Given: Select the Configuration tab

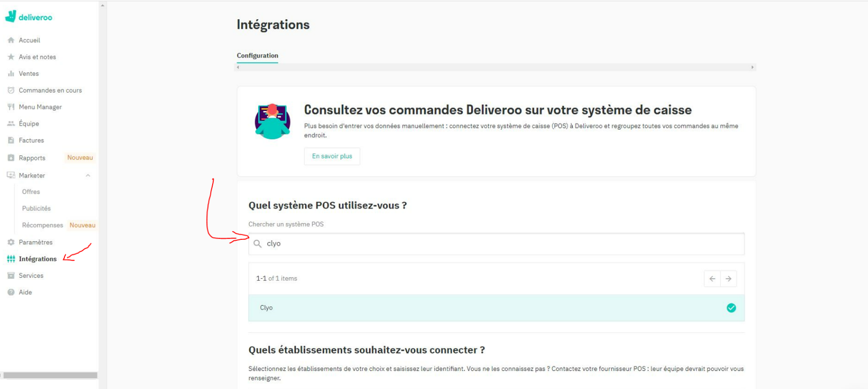Looking at the screenshot, I should click(x=257, y=56).
